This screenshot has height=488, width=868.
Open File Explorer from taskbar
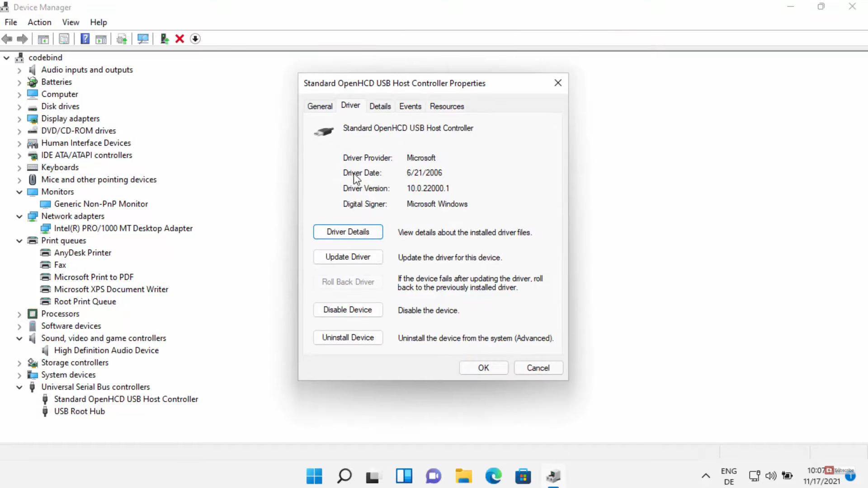click(x=463, y=476)
